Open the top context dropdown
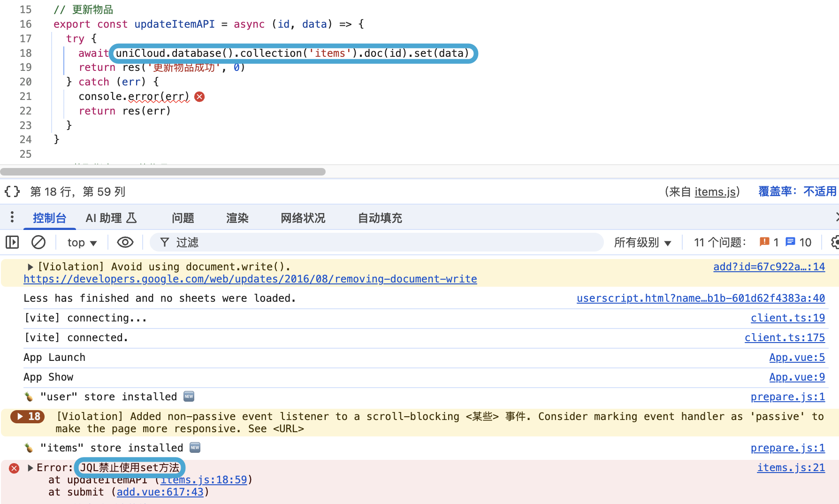 [x=82, y=242]
